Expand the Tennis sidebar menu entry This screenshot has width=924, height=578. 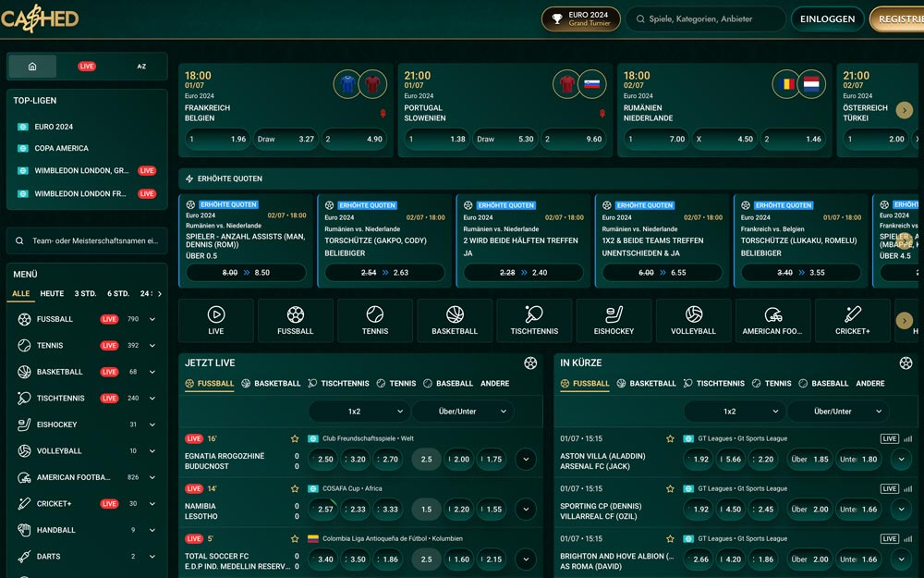(152, 346)
